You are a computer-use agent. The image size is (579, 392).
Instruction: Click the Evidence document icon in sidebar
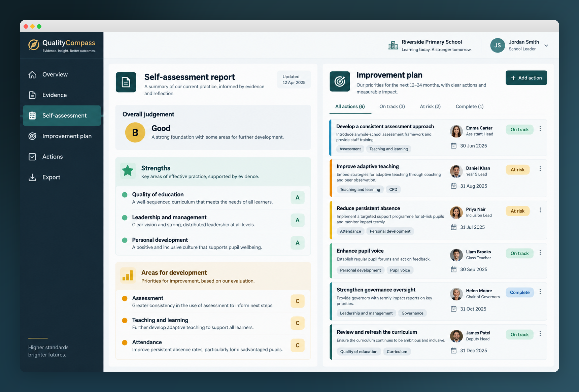tap(32, 95)
